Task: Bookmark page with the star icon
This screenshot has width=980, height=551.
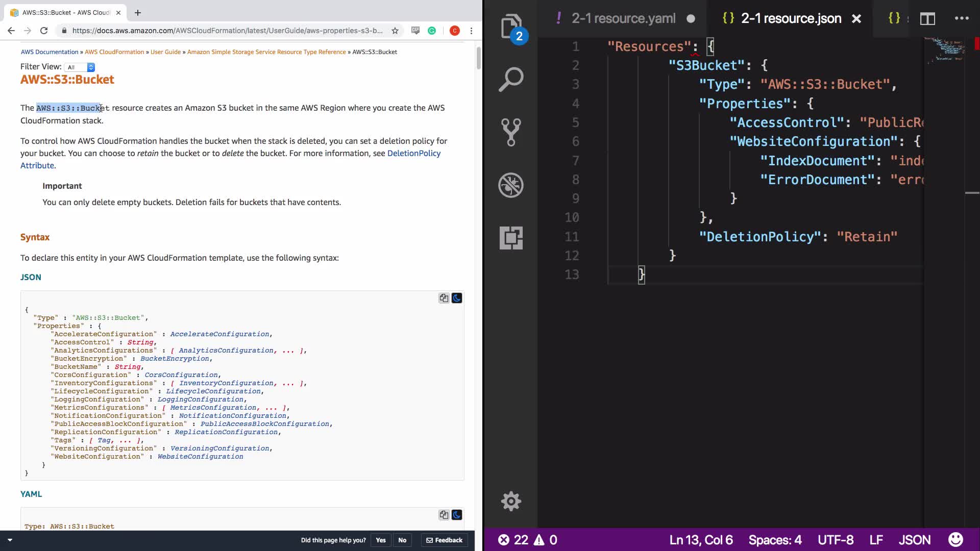Action: pos(395,31)
